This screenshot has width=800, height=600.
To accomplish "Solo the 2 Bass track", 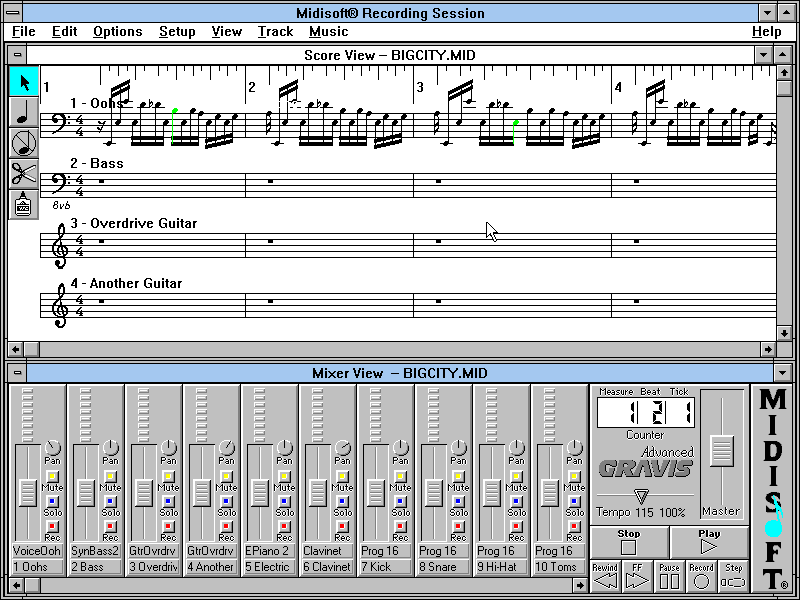I will click(x=111, y=501).
